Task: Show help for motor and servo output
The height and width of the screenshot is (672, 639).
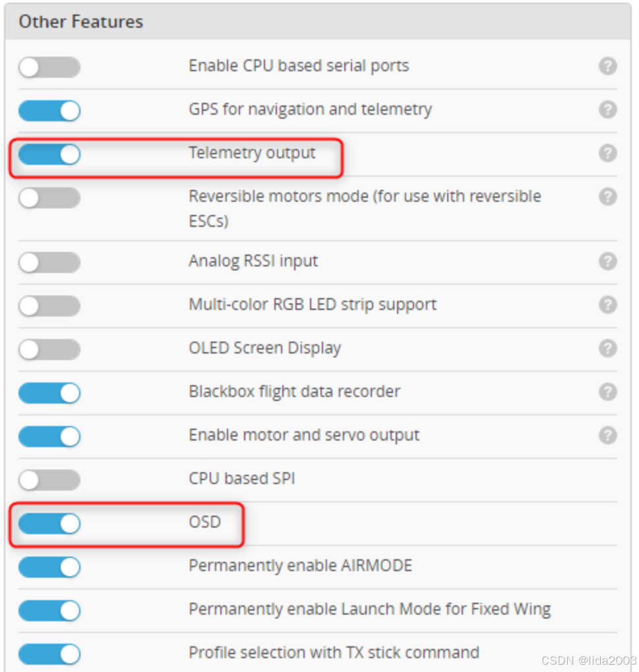Action: (607, 435)
